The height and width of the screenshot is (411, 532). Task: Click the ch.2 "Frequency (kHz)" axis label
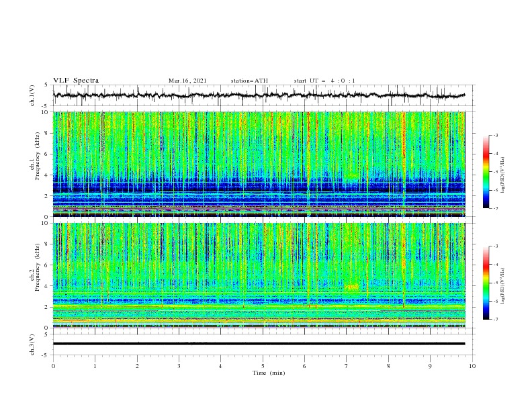[x=38, y=267]
